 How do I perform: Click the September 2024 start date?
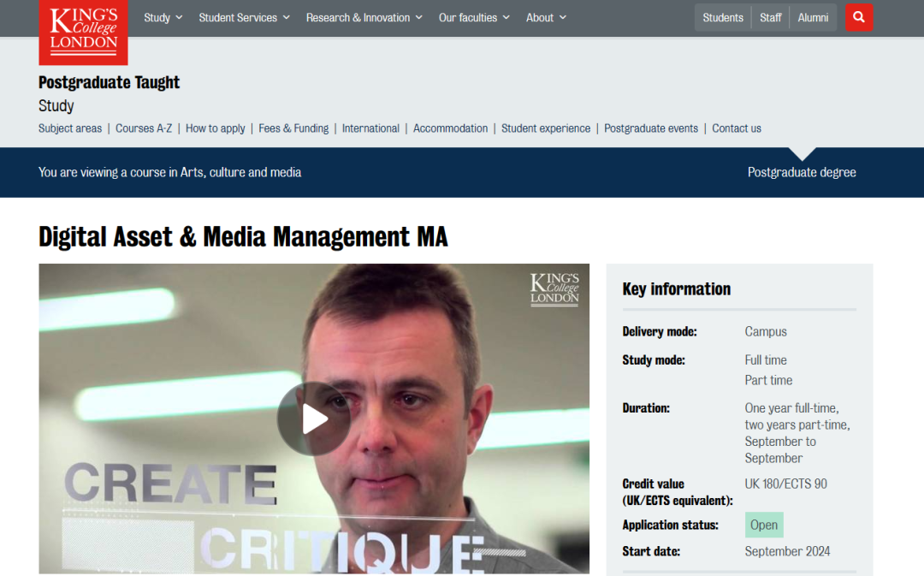787,551
